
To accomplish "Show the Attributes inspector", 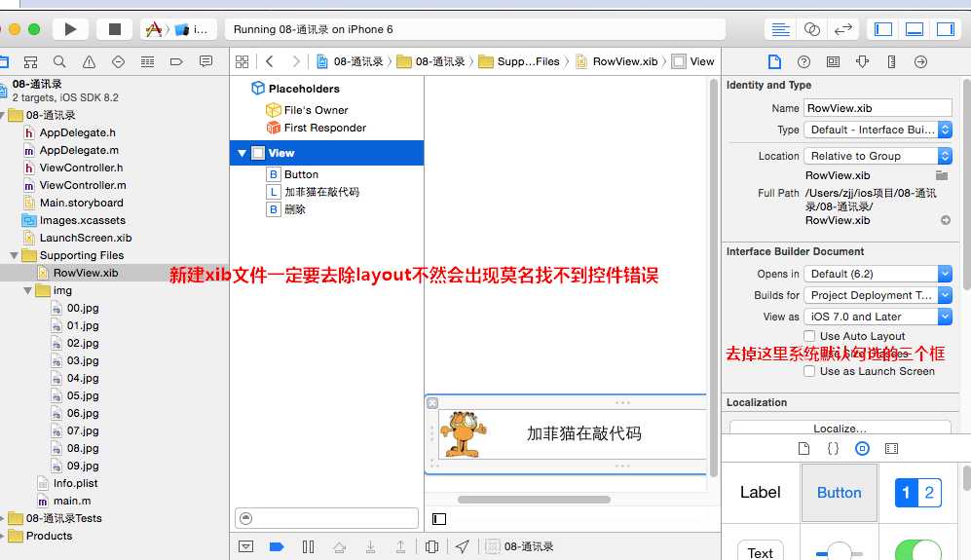I will pyautogui.click(x=862, y=62).
